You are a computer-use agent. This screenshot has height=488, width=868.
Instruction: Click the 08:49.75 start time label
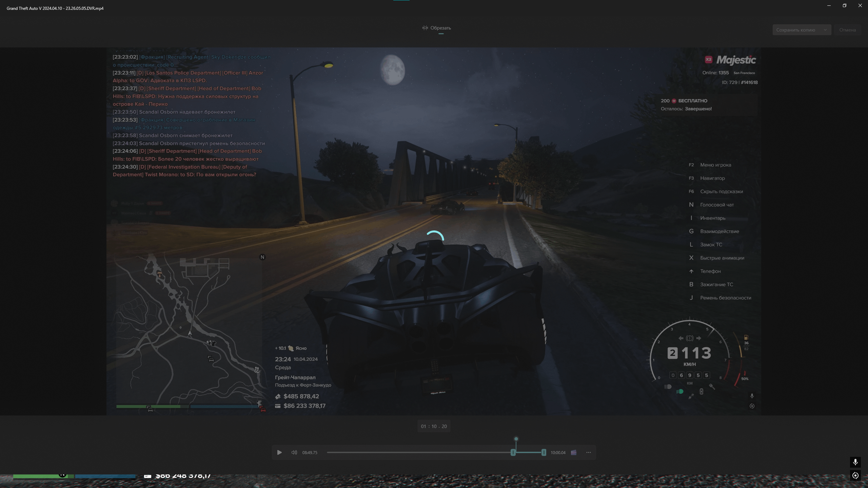pyautogui.click(x=310, y=453)
